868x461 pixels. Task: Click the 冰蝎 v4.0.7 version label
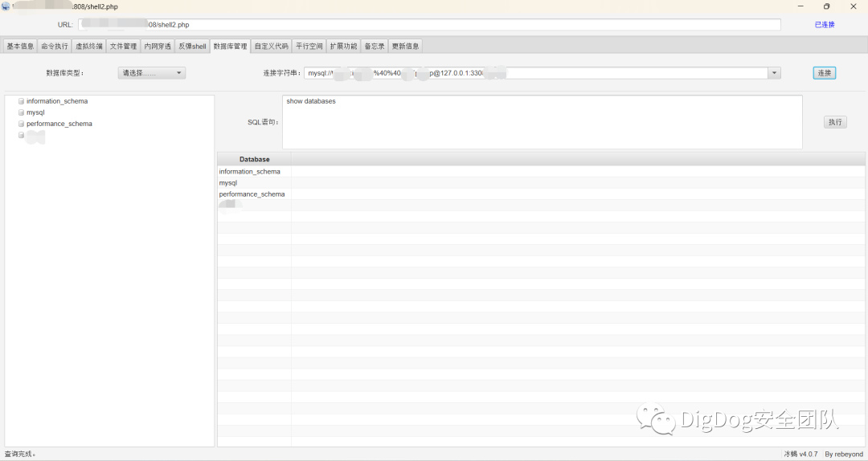(x=800, y=454)
